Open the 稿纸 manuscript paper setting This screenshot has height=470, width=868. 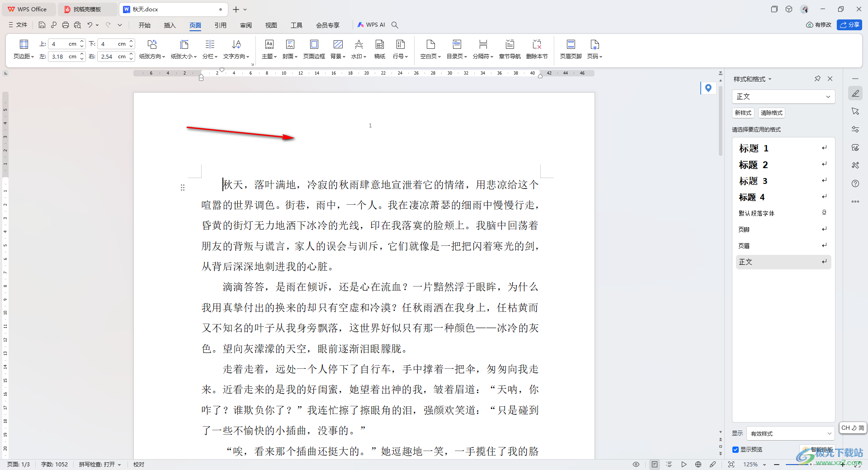point(380,49)
